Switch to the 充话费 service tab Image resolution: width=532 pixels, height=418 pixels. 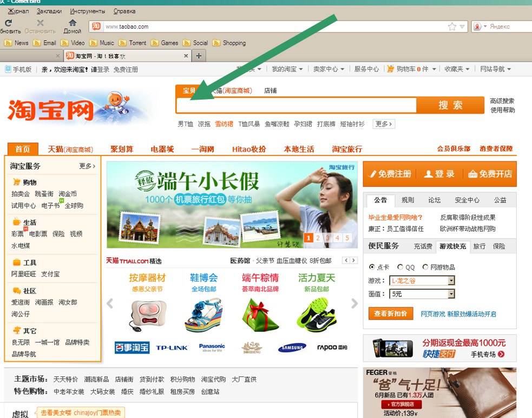pyautogui.click(x=423, y=246)
